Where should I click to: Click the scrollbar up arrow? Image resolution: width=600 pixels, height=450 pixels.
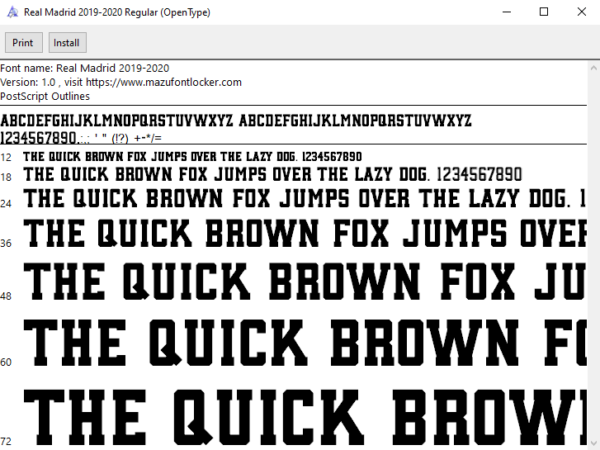coord(593,68)
